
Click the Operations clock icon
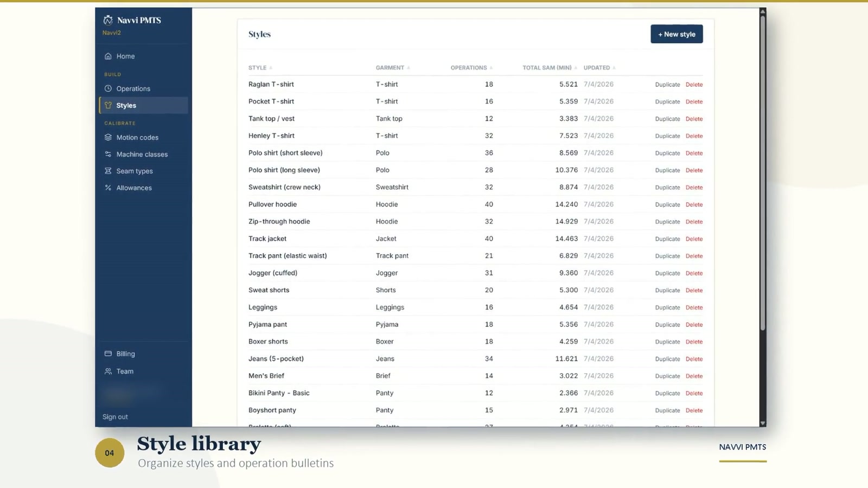tap(108, 88)
